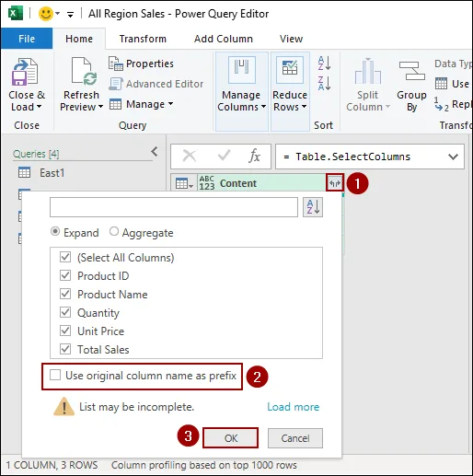Screen dimensions: 473x476
Task: Click the Queries [4] pane title
Action: [36, 154]
